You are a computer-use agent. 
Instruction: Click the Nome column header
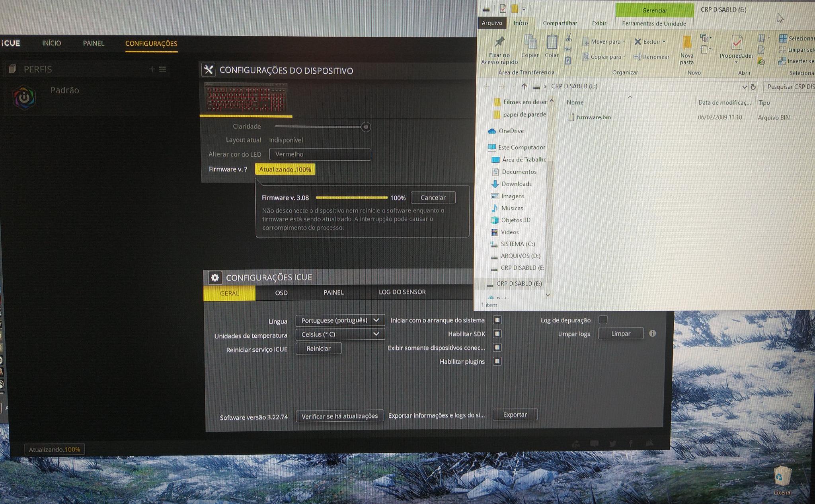pyautogui.click(x=575, y=102)
